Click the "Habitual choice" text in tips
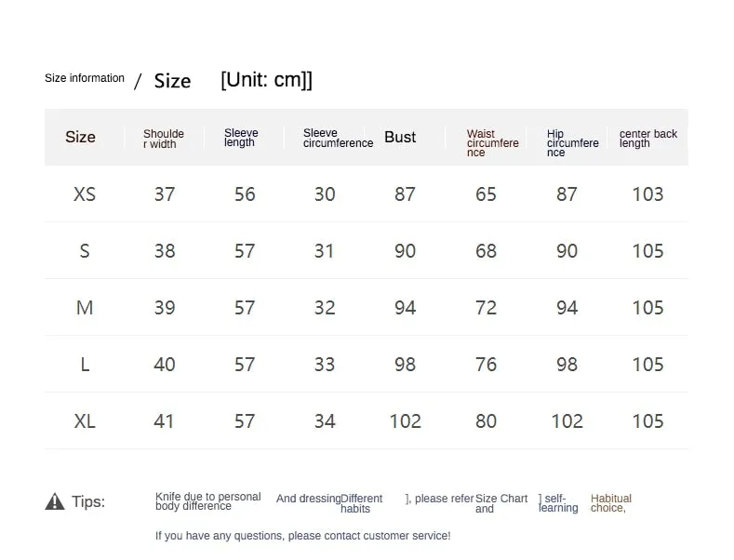The height and width of the screenshot is (560, 734). pyautogui.click(x=610, y=503)
